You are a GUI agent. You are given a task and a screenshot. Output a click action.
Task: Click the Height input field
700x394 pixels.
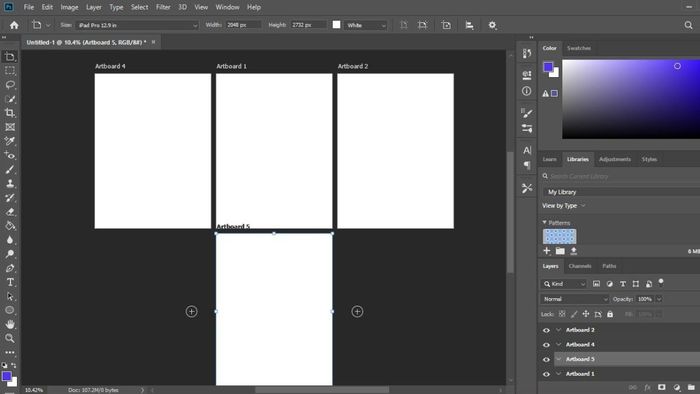point(308,25)
